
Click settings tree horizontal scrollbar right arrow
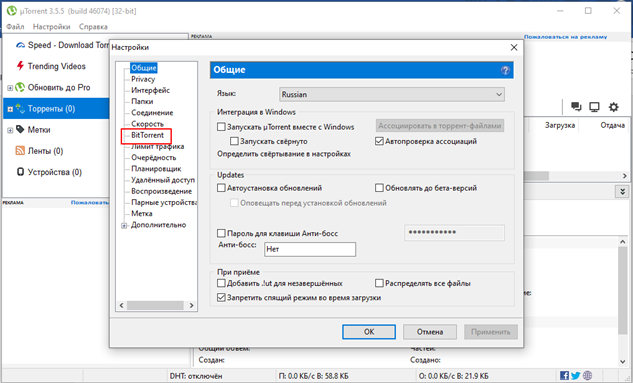point(191,306)
